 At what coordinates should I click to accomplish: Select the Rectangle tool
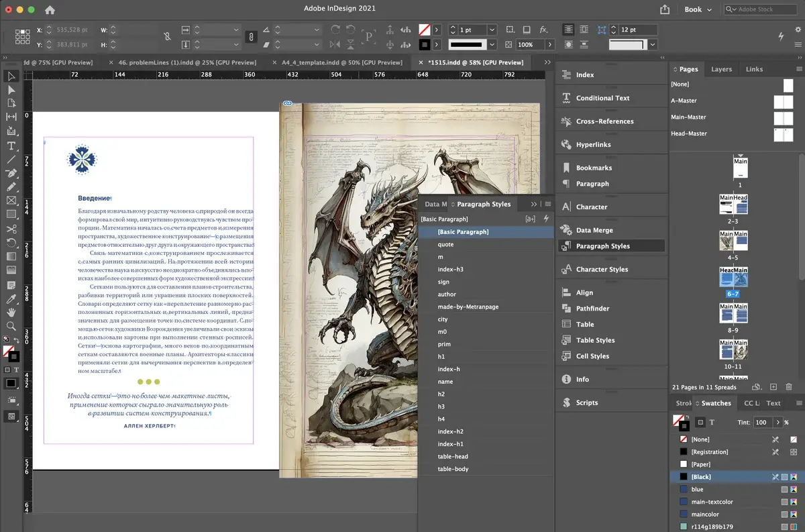(x=11, y=215)
